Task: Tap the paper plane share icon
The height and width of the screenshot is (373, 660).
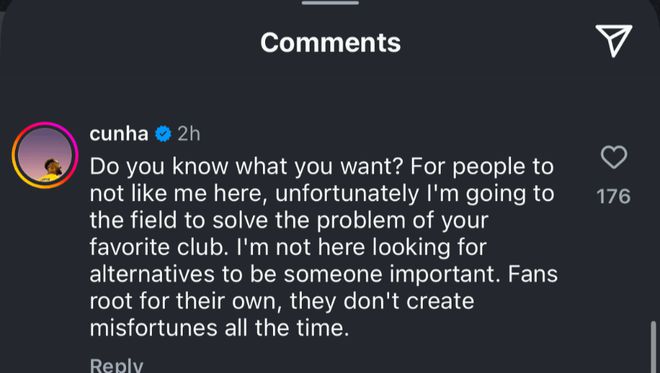Action: point(613,40)
